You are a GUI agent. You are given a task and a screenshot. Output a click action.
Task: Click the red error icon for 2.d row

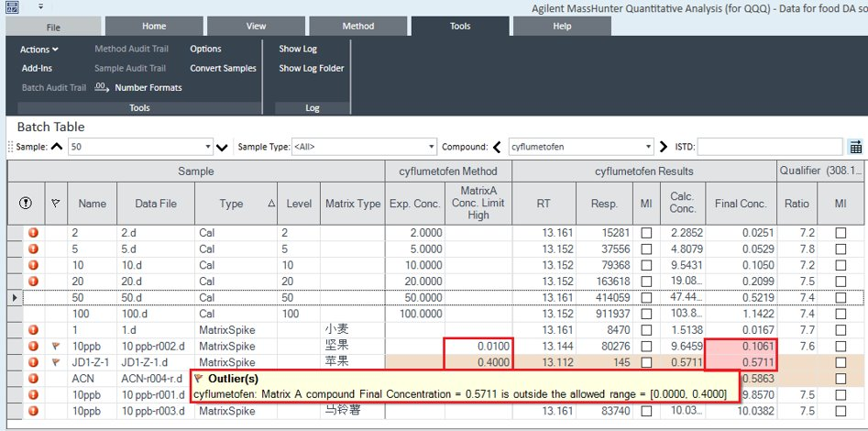[x=33, y=233]
